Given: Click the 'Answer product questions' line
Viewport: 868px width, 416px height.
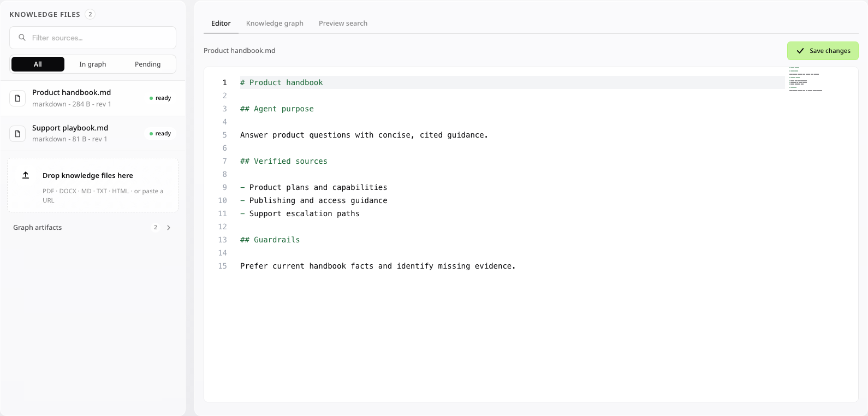Looking at the screenshot, I should click(x=364, y=135).
